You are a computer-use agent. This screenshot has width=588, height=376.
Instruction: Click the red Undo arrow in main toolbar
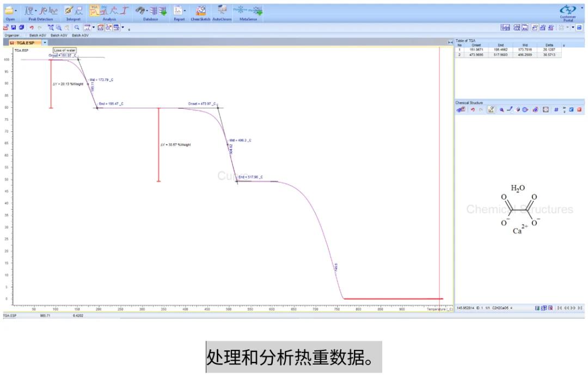click(x=32, y=27)
